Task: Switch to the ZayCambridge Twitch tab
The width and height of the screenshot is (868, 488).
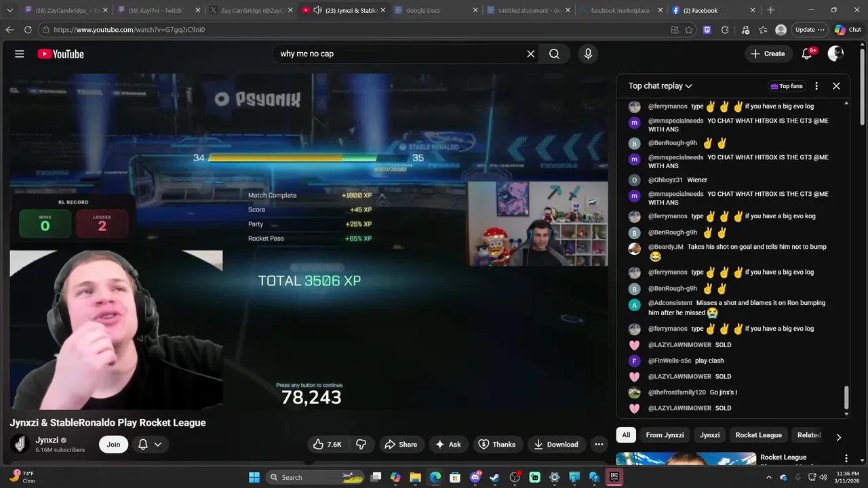Action: (65, 10)
